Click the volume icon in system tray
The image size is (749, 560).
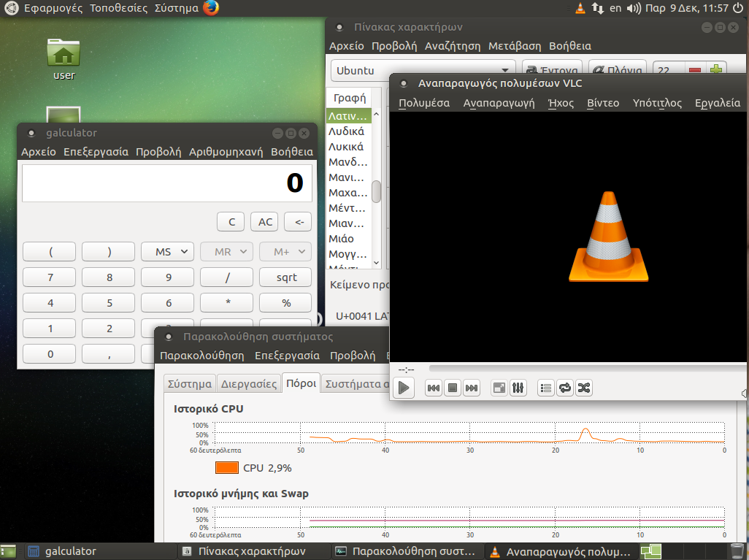pos(634,8)
